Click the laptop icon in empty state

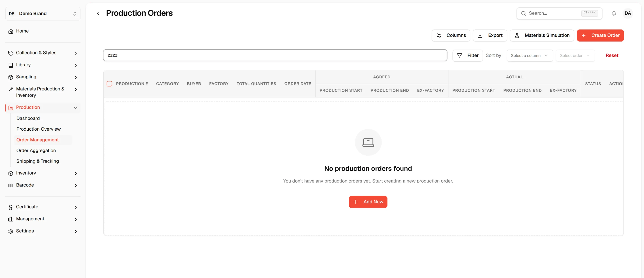point(368,142)
